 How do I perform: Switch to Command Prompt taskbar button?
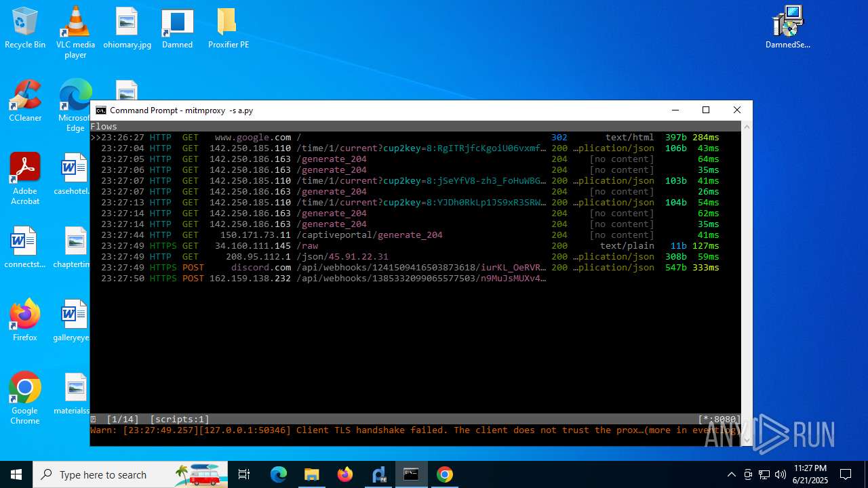(412, 474)
